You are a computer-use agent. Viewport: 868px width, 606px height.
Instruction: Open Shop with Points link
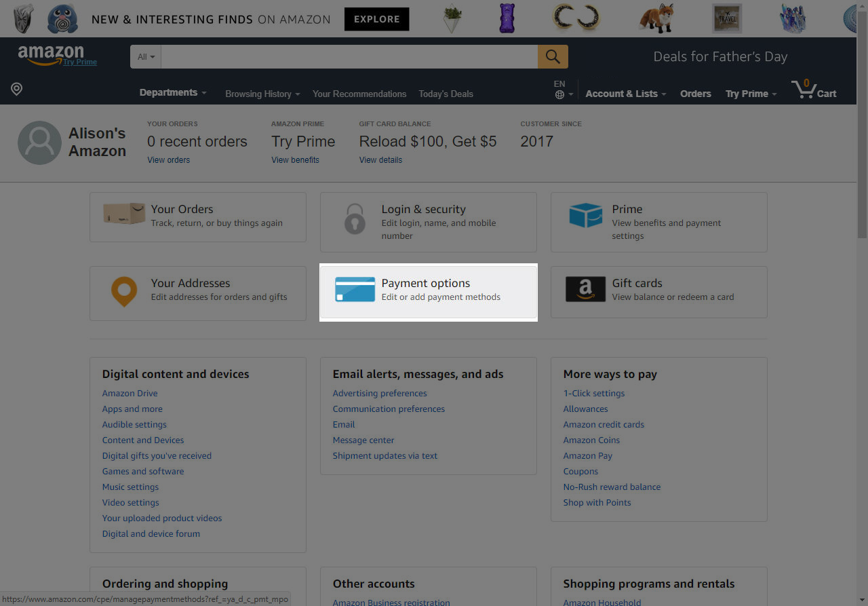click(x=597, y=503)
